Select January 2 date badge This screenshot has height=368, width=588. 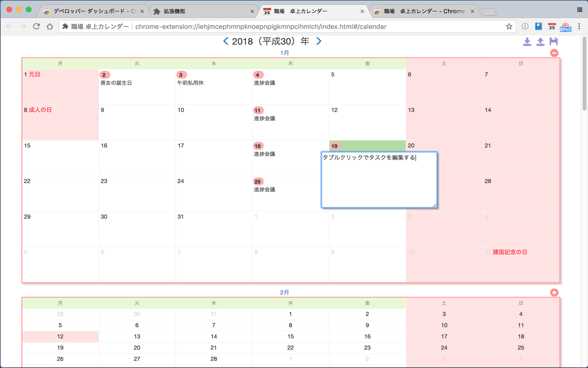click(104, 75)
